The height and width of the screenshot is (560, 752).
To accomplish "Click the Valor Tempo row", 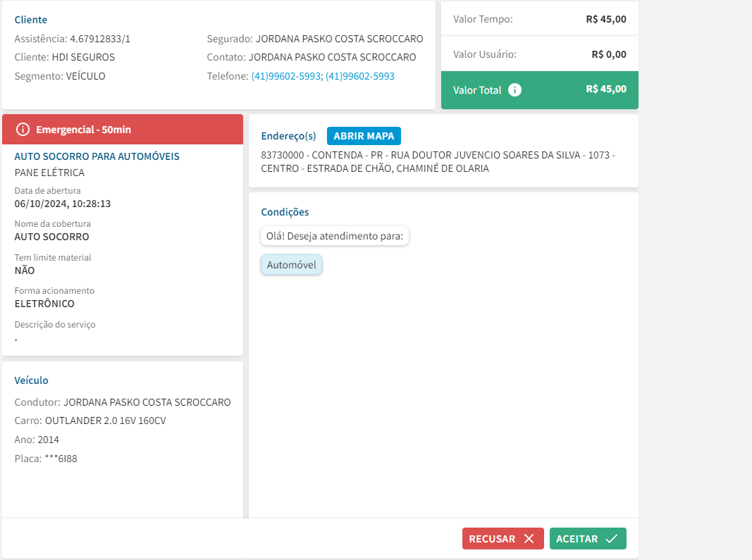I will [539, 19].
